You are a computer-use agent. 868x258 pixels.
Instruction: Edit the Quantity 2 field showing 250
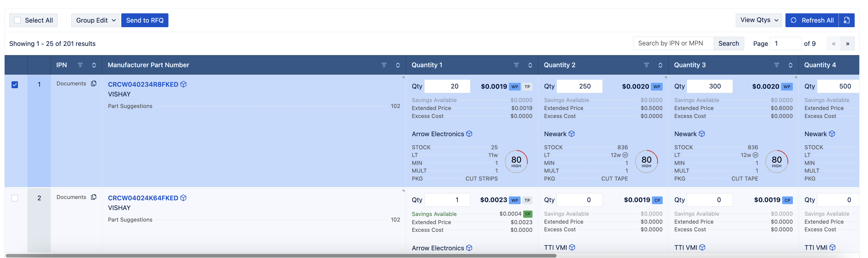[x=579, y=86]
